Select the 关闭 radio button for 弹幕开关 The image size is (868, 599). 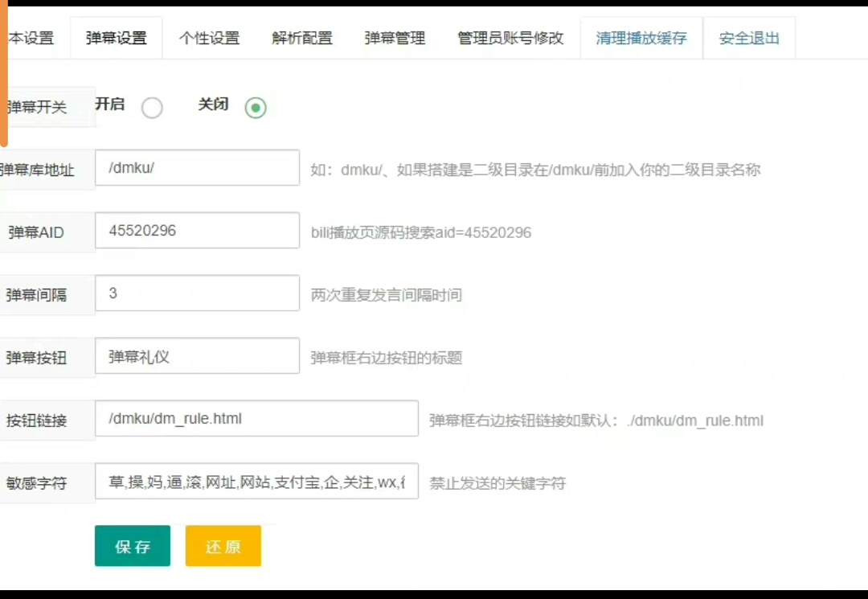(256, 108)
